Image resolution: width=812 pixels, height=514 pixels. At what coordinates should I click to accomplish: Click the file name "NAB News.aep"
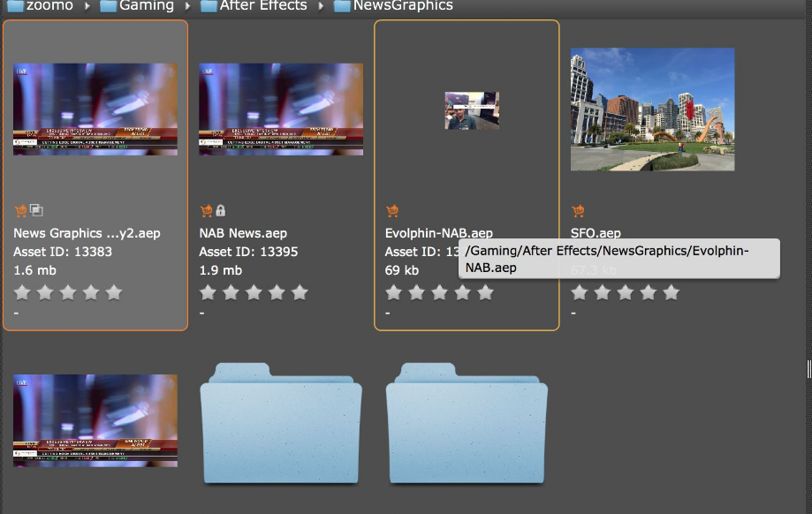(243, 233)
